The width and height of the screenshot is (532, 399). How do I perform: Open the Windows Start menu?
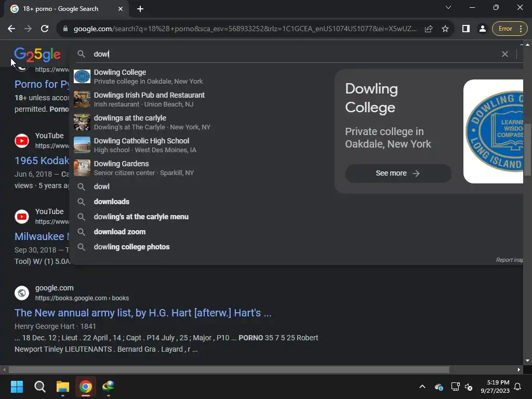point(17,387)
